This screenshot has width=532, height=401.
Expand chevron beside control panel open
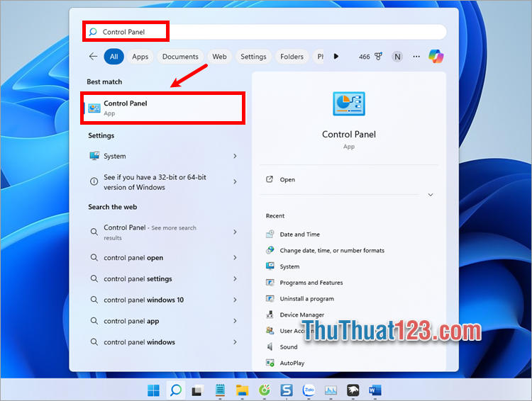[x=235, y=258]
